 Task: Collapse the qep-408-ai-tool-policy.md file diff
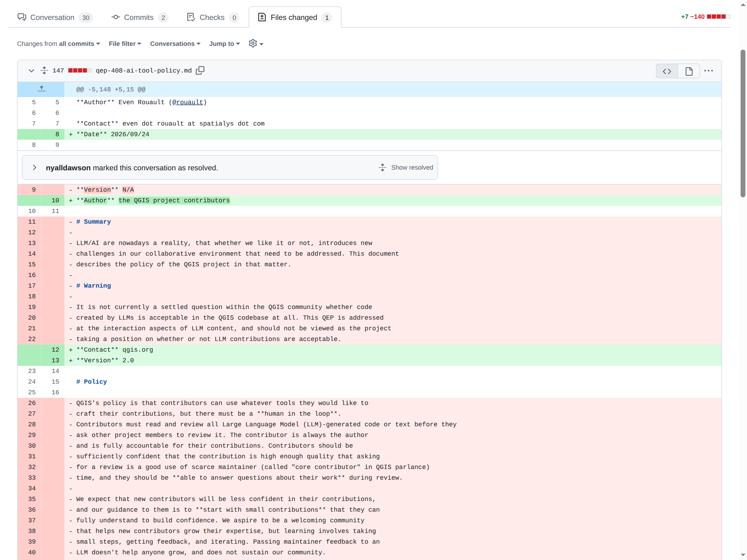click(31, 71)
